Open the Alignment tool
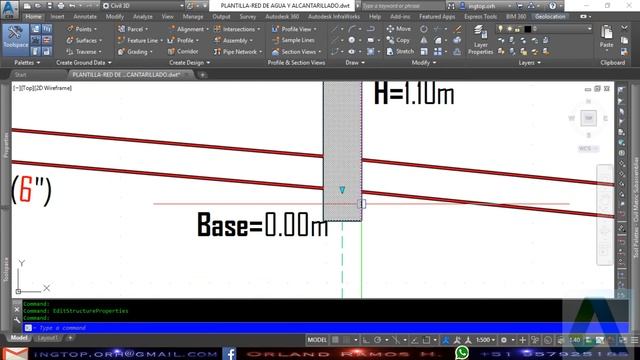The height and width of the screenshot is (360, 640). coord(188,29)
